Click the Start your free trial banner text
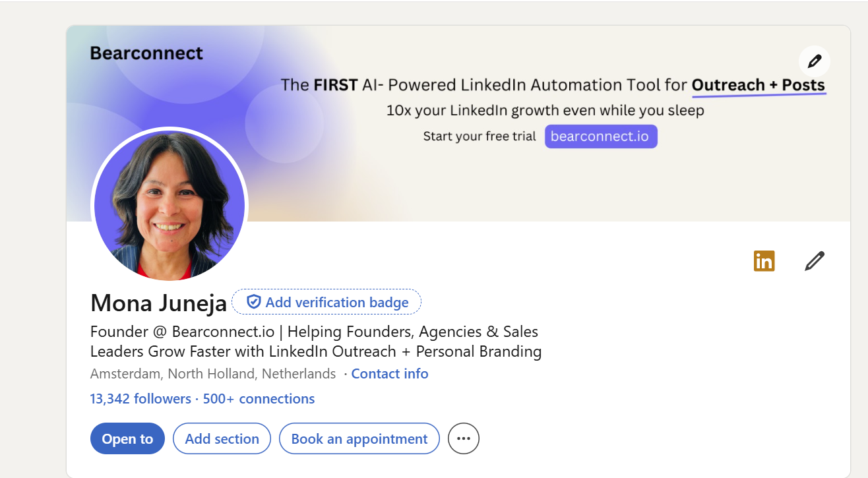 [x=480, y=137]
